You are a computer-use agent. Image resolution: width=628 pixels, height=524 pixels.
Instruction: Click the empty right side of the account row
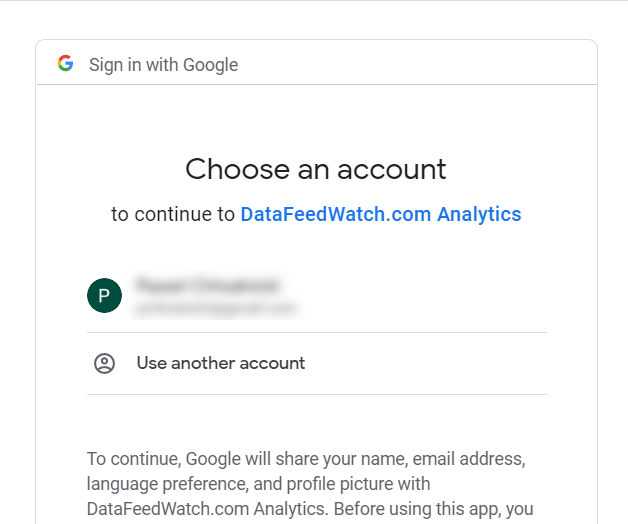[x=425, y=295]
